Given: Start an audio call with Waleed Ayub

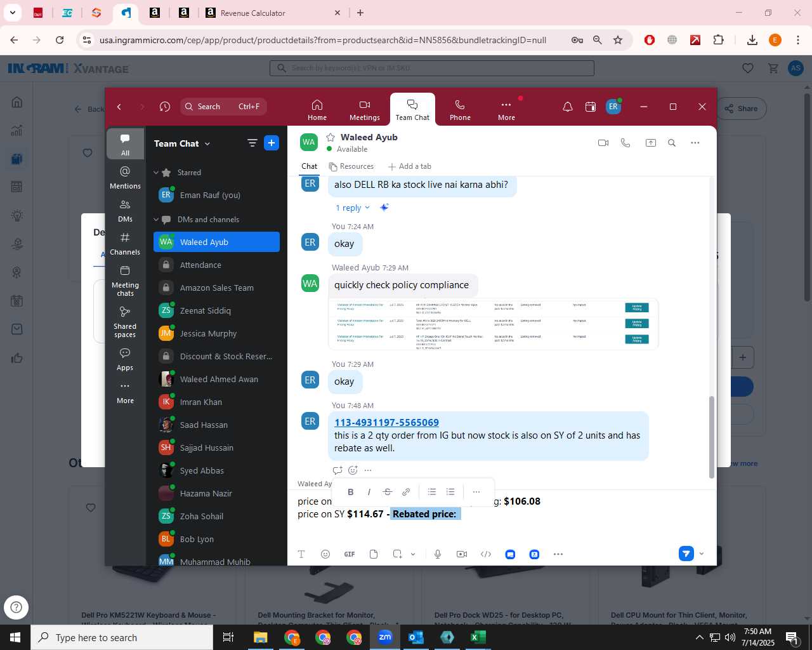Looking at the screenshot, I should pos(625,143).
